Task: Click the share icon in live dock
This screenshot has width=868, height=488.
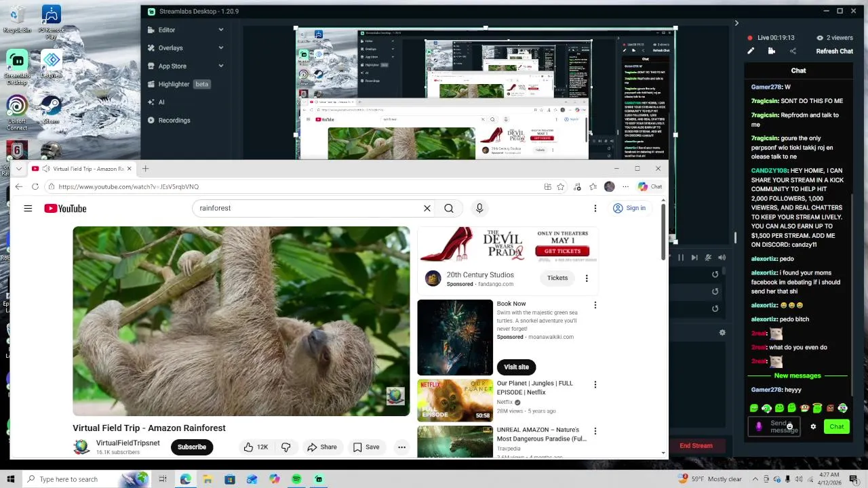Action: tap(793, 51)
